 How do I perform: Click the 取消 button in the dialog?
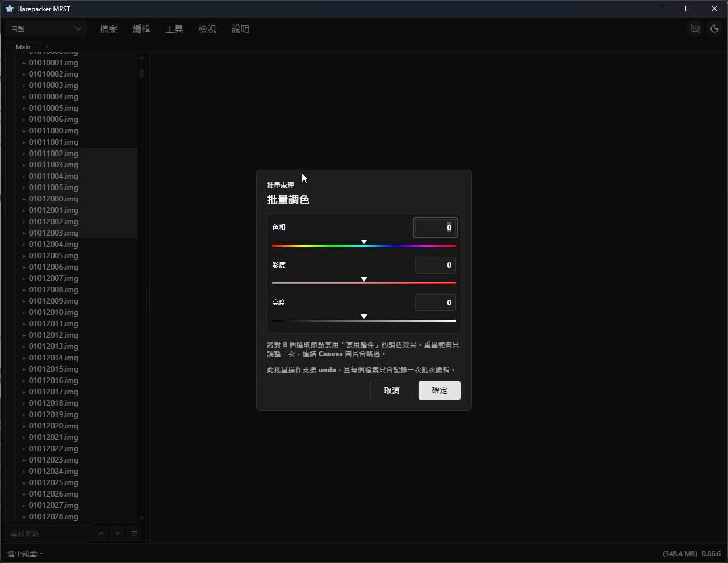click(x=392, y=390)
